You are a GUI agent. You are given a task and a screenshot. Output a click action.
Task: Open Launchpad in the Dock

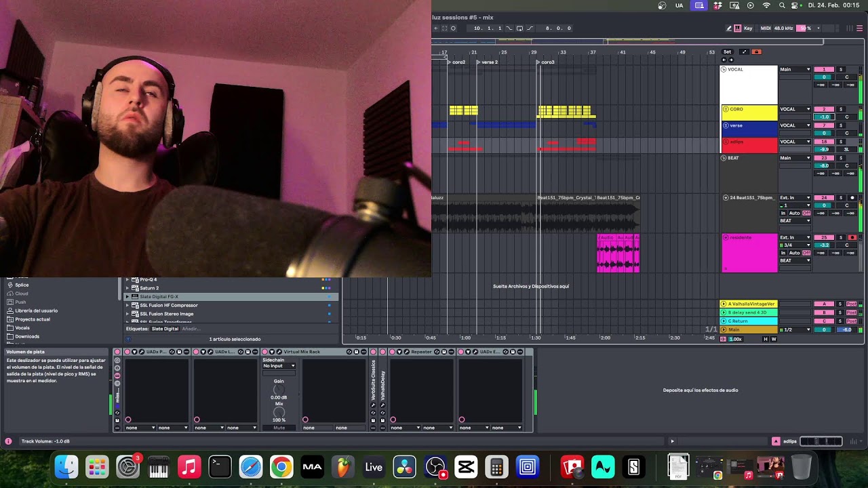(97, 467)
